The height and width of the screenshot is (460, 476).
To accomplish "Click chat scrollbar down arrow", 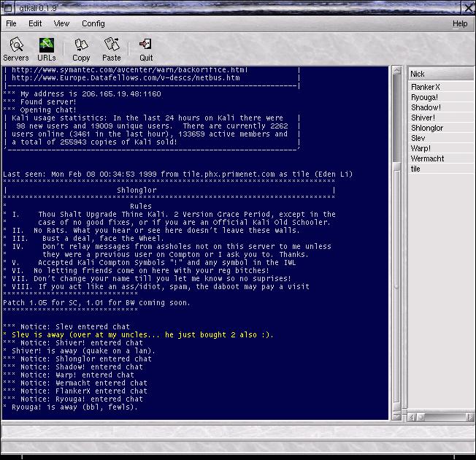I will [x=397, y=417].
